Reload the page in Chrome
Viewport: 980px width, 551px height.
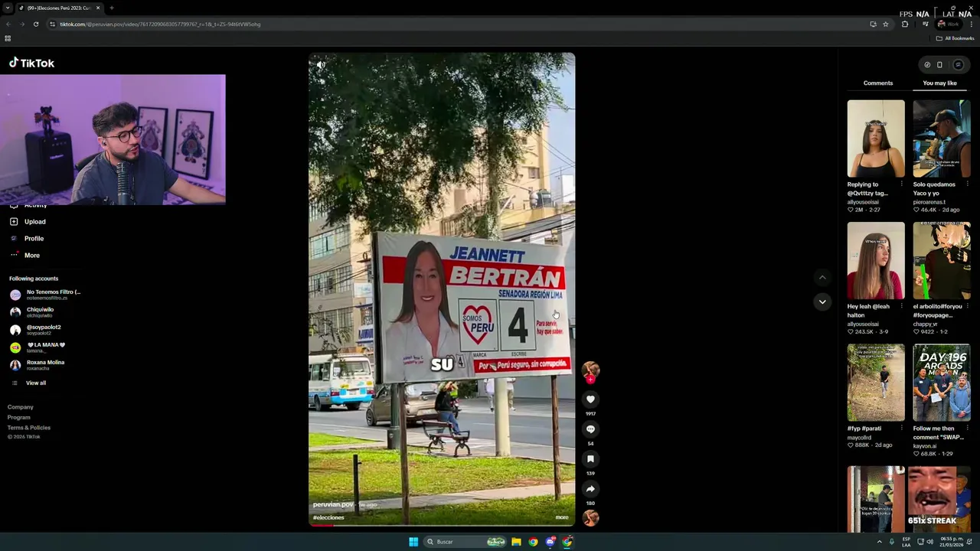tap(35, 24)
